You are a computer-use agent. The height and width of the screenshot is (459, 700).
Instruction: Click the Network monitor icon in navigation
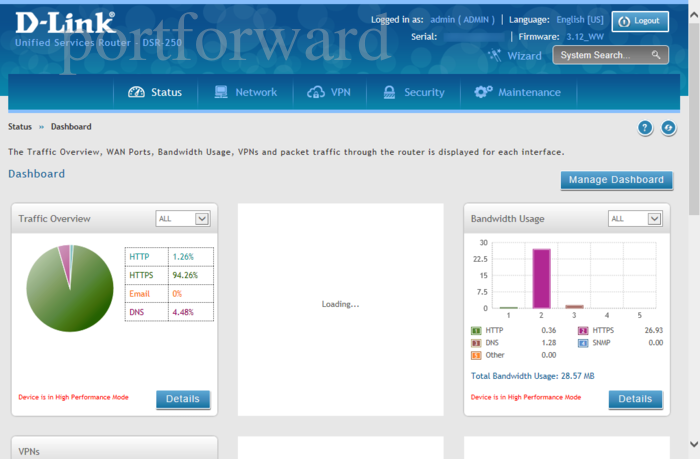click(x=221, y=92)
